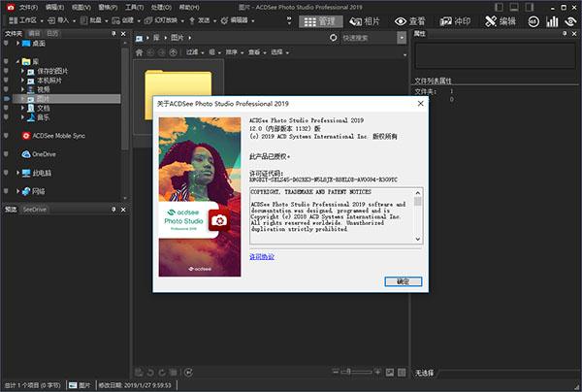This screenshot has width=582, height=392.
Task: Close the About ACDSee dialog with X
Action: coord(421,104)
